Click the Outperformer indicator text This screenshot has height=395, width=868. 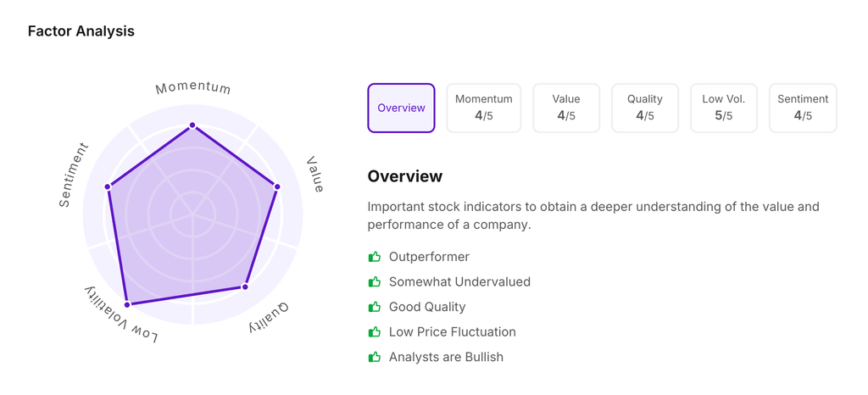[429, 257]
